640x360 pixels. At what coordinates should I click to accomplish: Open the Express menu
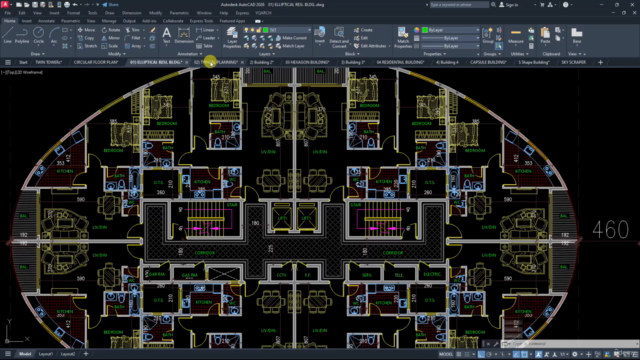[242, 13]
